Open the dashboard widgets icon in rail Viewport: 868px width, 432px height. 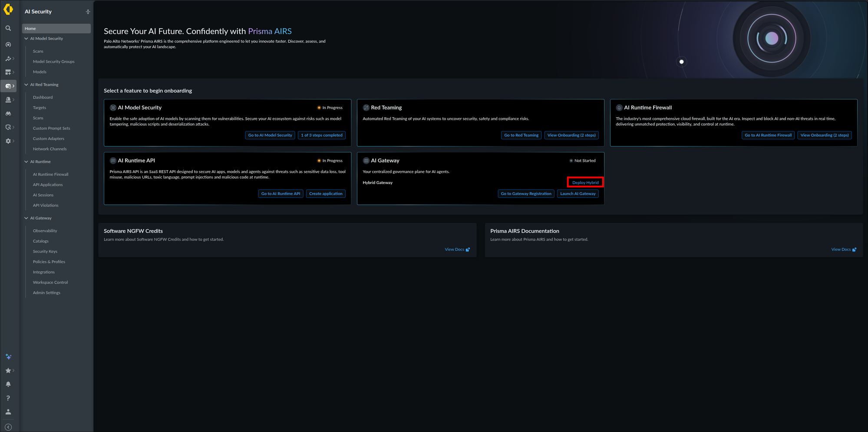click(x=8, y=72)
